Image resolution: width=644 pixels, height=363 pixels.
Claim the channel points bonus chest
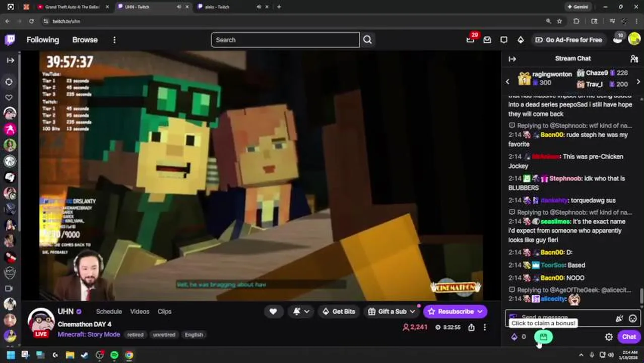pyautogui.click(x=543, y=337)
